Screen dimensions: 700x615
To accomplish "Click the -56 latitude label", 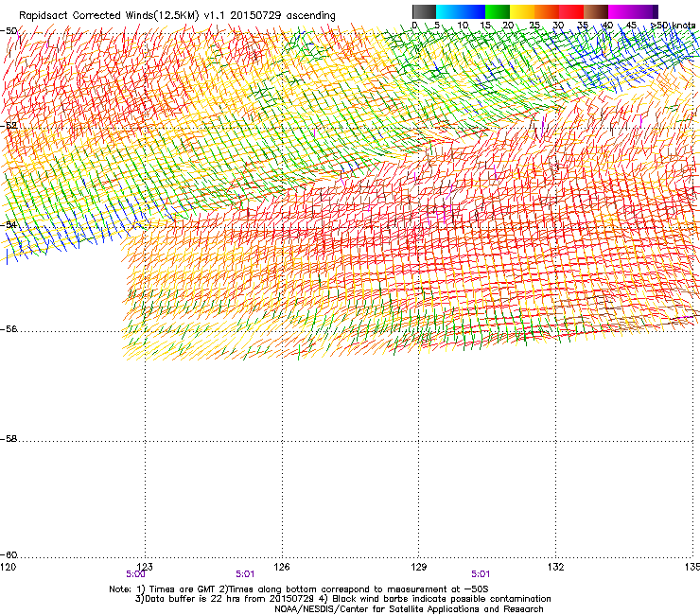I will 9,329.
